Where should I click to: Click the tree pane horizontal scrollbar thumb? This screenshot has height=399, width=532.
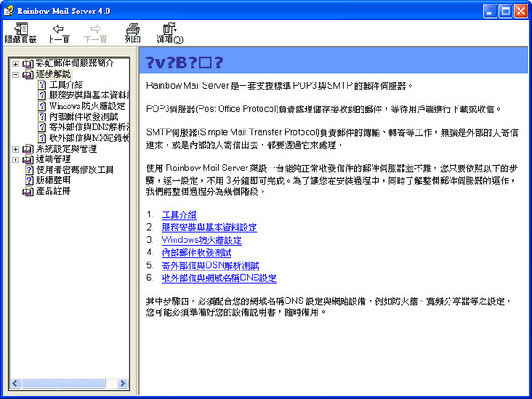coord(63,383)
